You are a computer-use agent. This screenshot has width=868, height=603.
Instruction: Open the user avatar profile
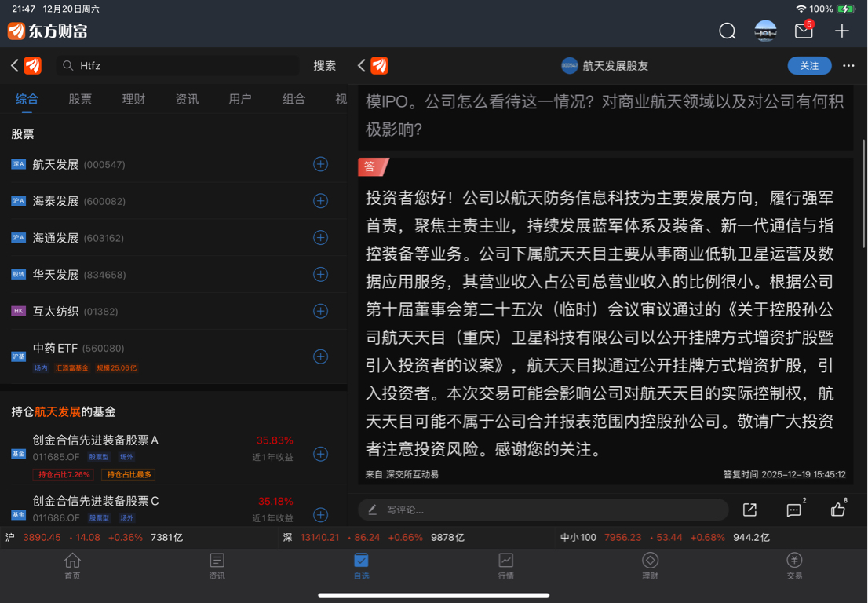tap(766, 31)
